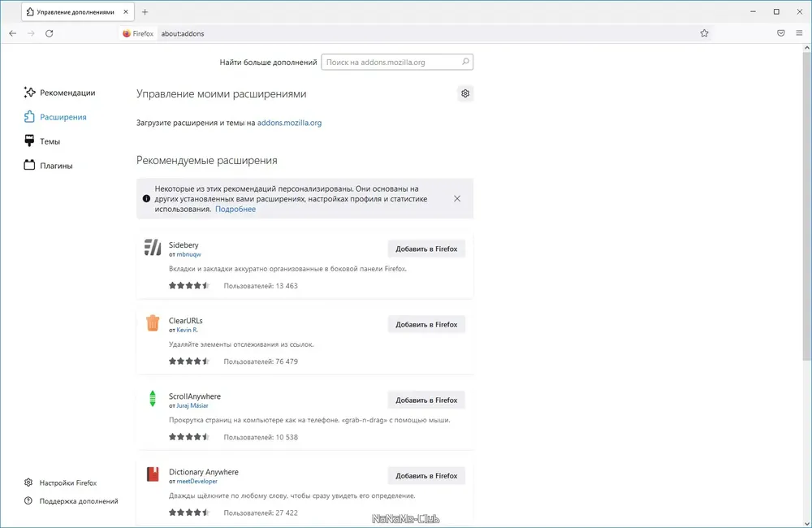Click the search magnifier in addons search
Screen dimensions: 812x528
tap(465, 62)
